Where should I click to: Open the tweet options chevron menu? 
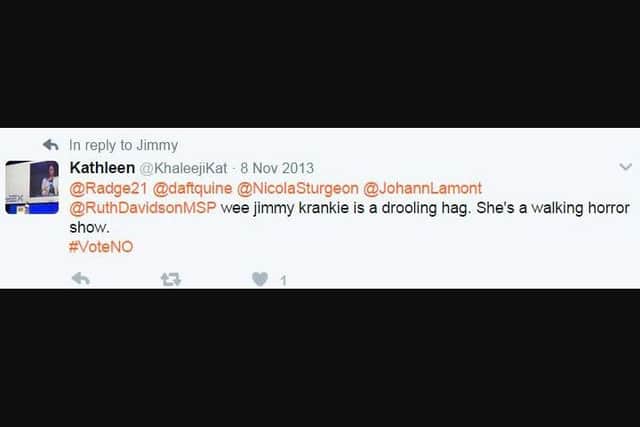[625, 167]
